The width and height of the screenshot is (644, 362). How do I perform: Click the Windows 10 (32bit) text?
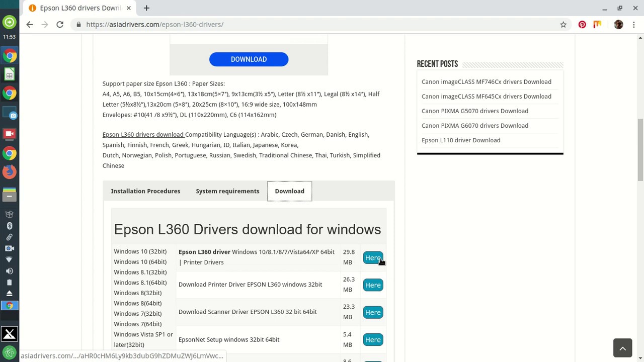(x=140, y=251)
